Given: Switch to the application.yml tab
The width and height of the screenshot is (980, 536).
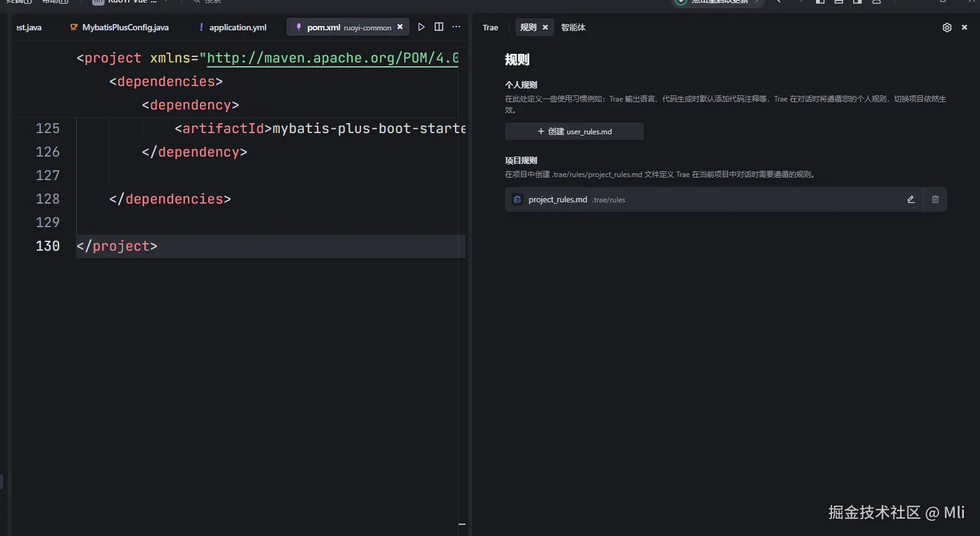Looking at the screenshot, I should [x=233, y=27].
